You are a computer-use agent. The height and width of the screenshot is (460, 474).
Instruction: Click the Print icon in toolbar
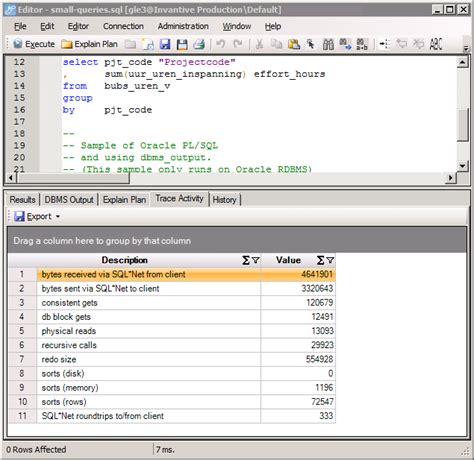tap(199, 44)
